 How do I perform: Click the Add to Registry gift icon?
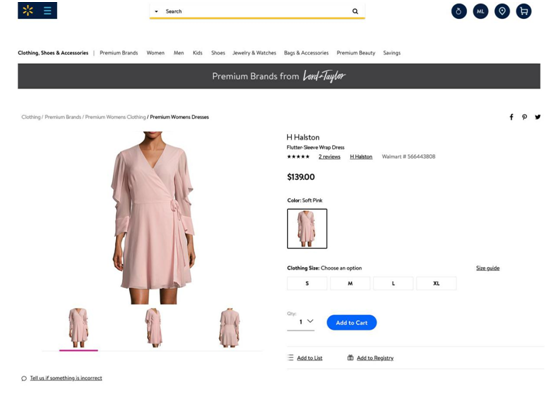pos(351,357)
